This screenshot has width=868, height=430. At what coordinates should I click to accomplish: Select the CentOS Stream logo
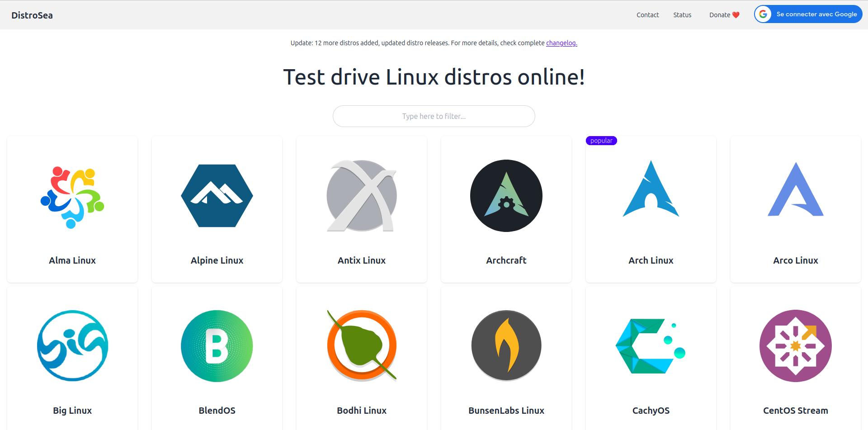click(x=796, y=346)
